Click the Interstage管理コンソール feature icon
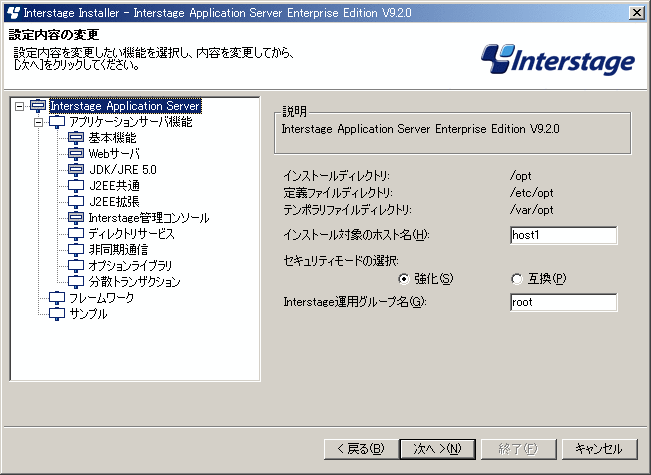651x475 pixels. click(x=76, y=218)
